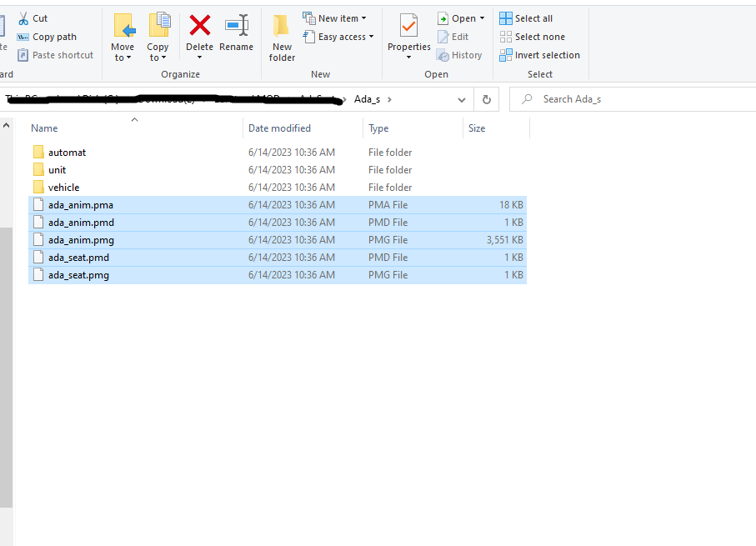Click the vehicle folder icon
The height and width of the screenshot is (546, 756).
tap(38, 188)
